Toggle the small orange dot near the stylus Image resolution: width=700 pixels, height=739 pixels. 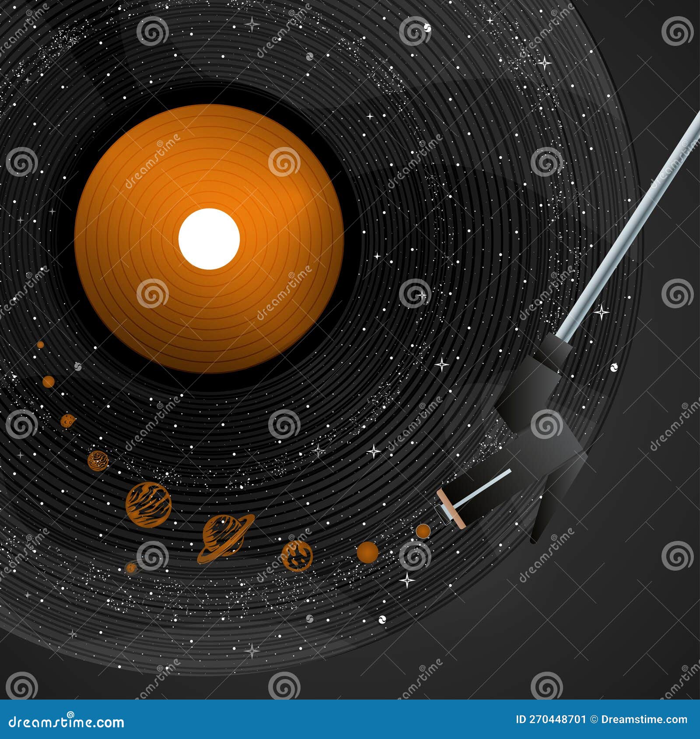point(422,531)
